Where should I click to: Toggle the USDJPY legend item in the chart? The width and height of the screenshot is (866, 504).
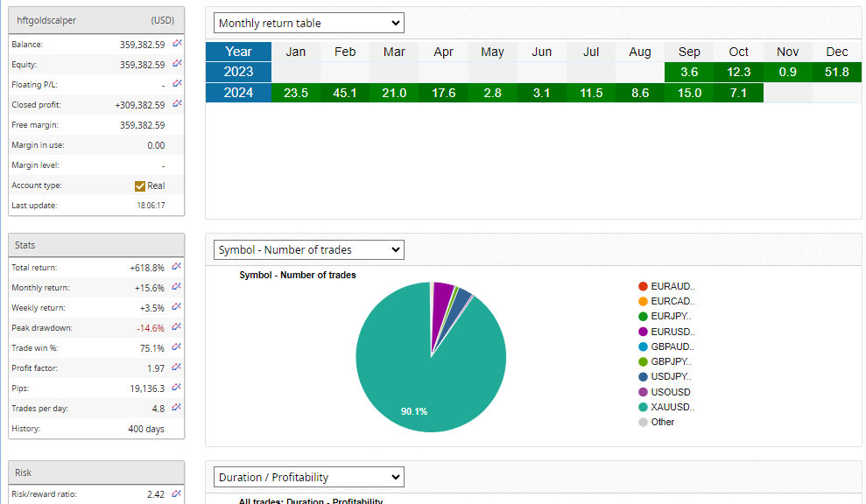coord(671,377)
